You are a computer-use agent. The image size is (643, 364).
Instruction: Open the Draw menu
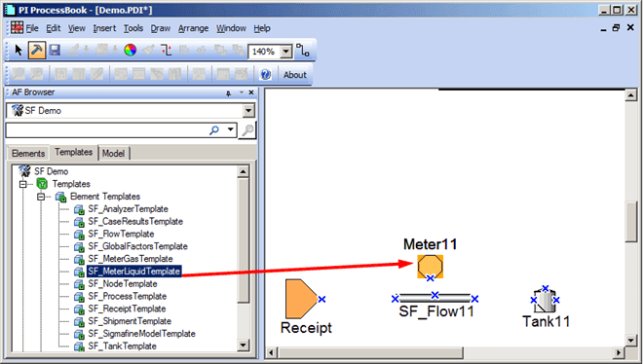[161, 28]
